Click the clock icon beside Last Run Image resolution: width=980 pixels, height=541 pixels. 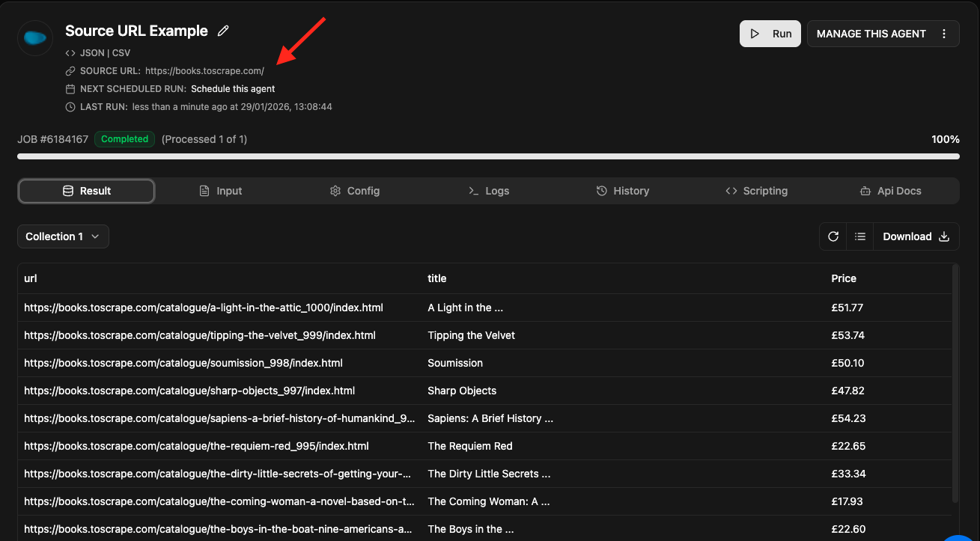[x=70, y=107]
